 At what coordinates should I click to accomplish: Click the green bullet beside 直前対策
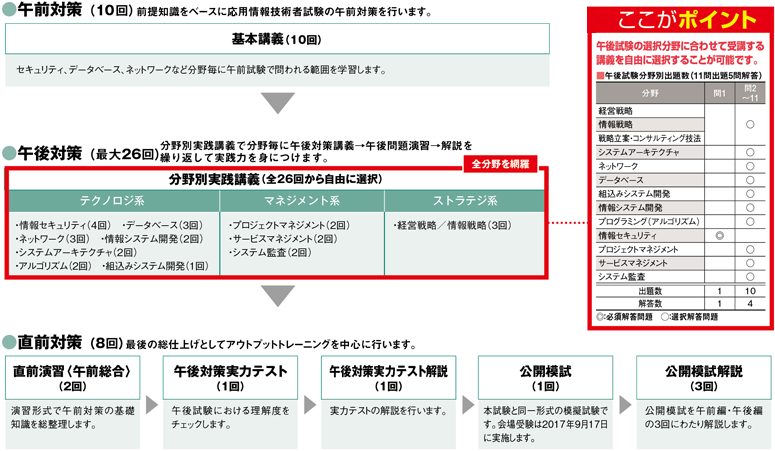click(x=10, y=340)
